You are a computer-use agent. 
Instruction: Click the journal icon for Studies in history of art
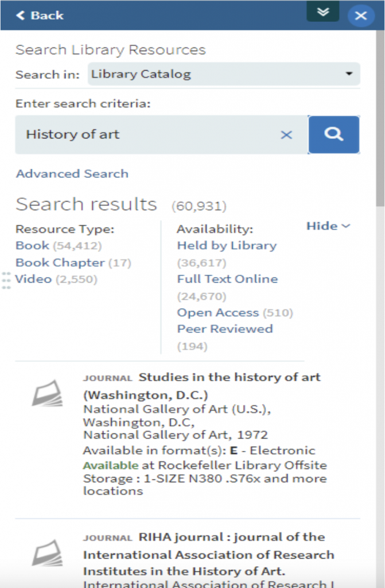pyautogui.click(x=47, y=393)
